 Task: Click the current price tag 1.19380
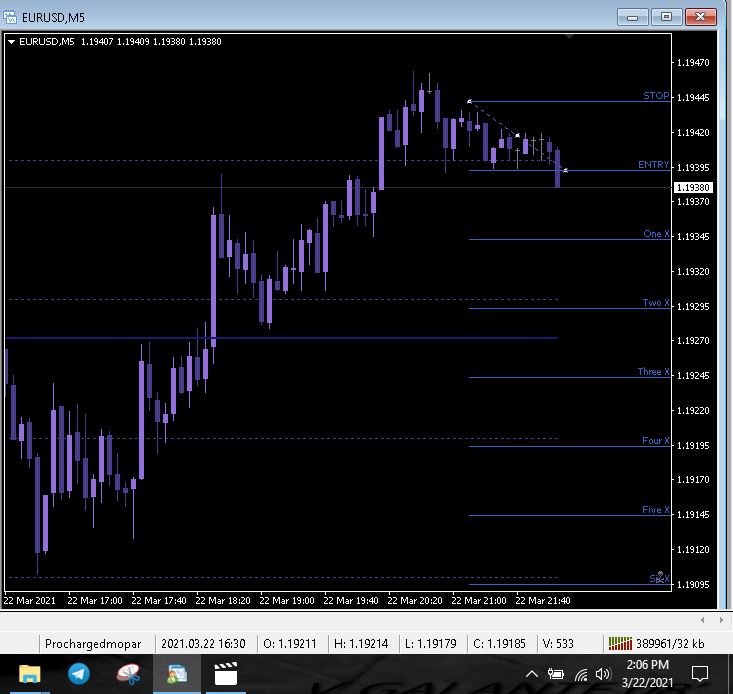click(693, 187)
